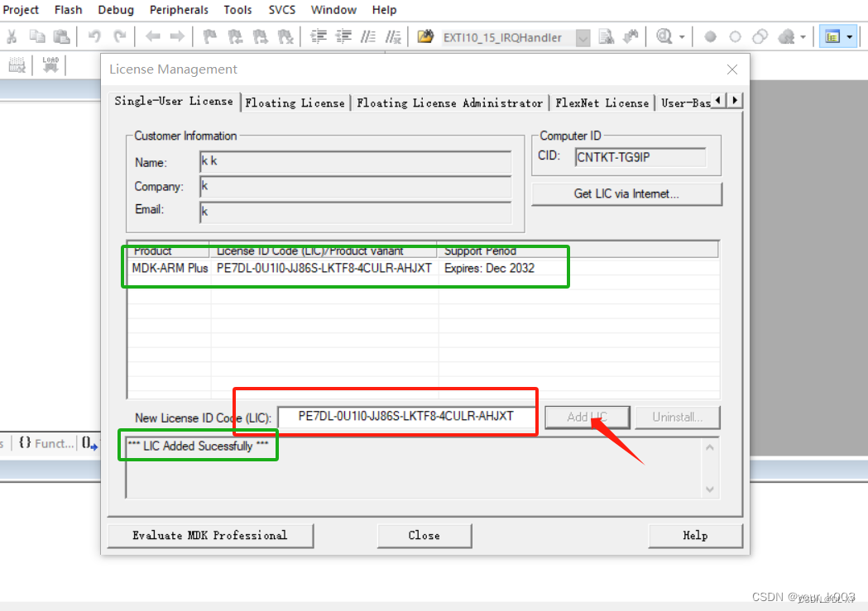Open the Tools menu
The image size is (868, 611).
[x=237, y=10]
